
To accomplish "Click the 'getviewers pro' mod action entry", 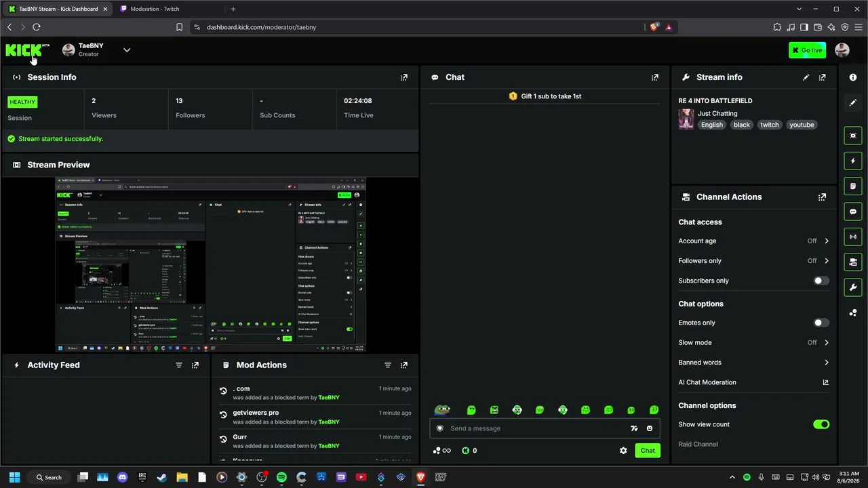I will click(x=316, y=418).
